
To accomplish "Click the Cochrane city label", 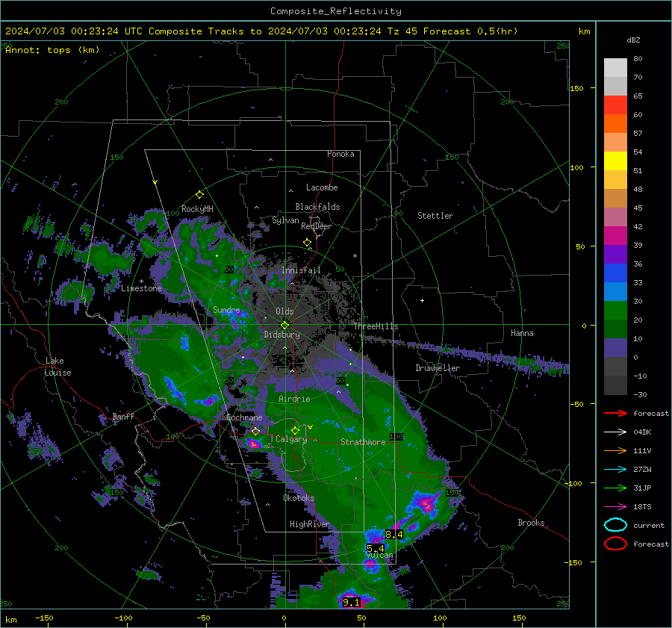I will pos(244,417).
